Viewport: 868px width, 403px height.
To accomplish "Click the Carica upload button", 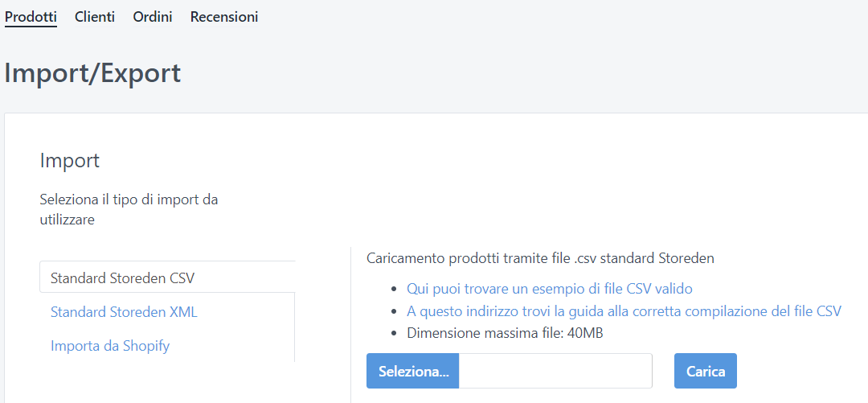I will click(x=706, y=371).
